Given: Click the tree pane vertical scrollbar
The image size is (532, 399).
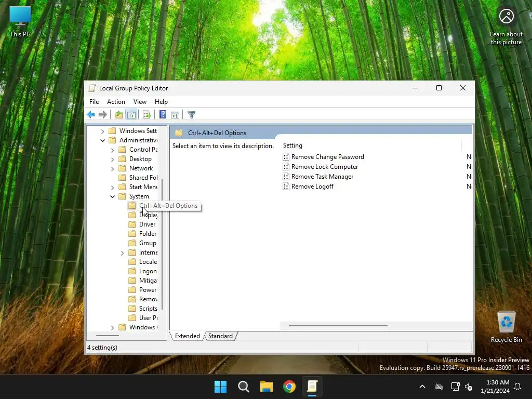Looking at the screenshot, I should click(162, 244).
